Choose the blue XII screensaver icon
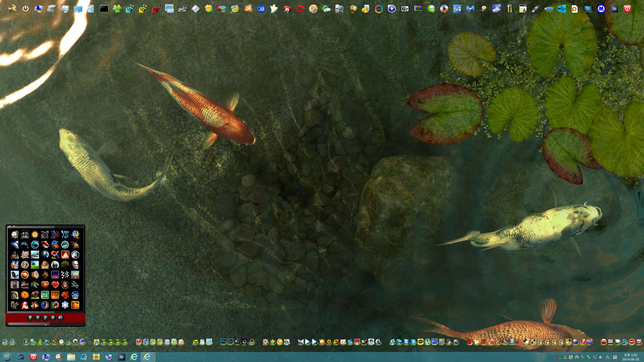The width and height of the screenshot is (644, 362). click(65, 234)
